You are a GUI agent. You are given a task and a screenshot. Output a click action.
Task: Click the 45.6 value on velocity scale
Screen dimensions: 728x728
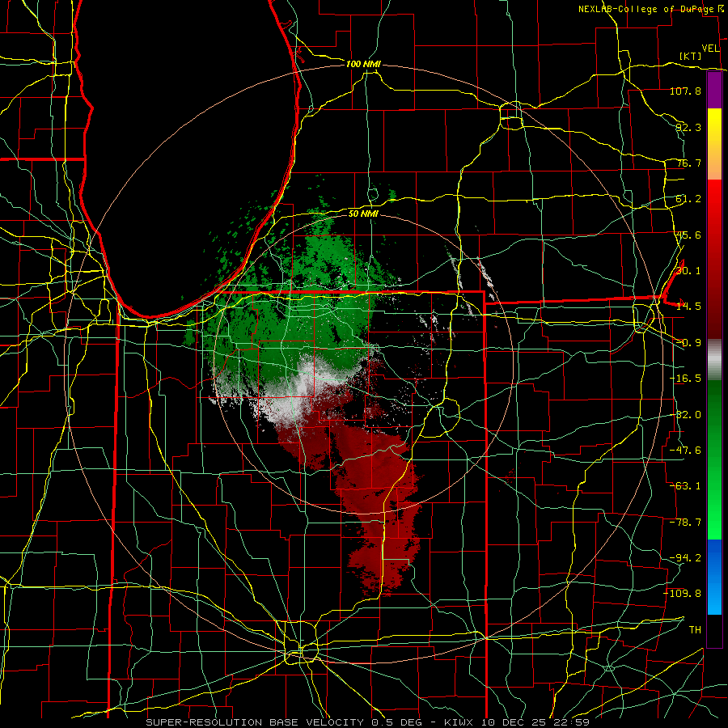pyautogui.click(x=688, y=235)
